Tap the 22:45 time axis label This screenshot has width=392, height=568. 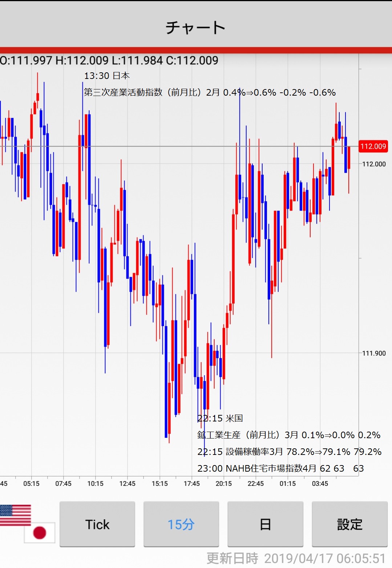[x=255, y=484]
